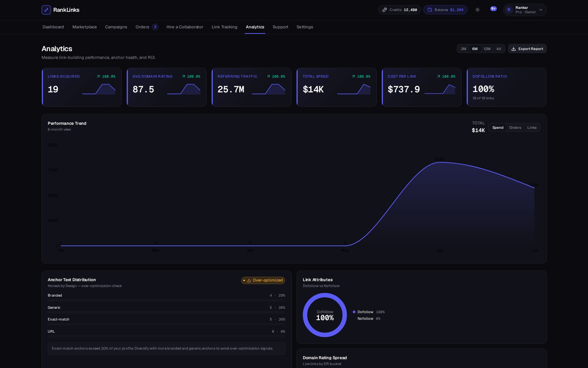Click the Total Spend sparkline
The width and height of the screenshot is (588, 368).
tap(354, 89)
